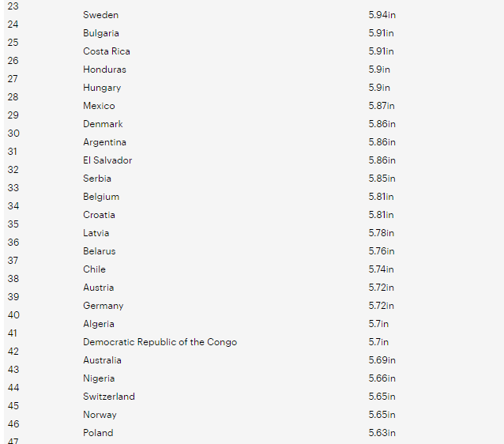
Task: Select Denmark in the table
Action: pos(103,124)
